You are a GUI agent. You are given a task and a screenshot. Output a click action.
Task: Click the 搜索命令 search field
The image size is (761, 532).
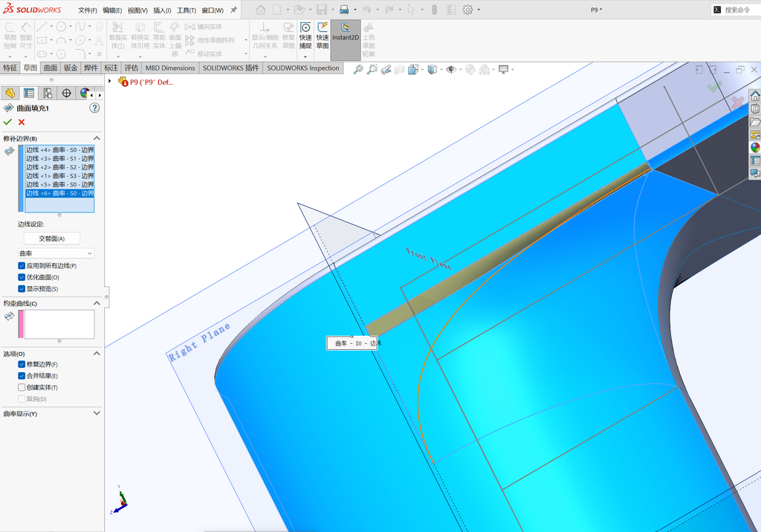click(x=736, y=10)
